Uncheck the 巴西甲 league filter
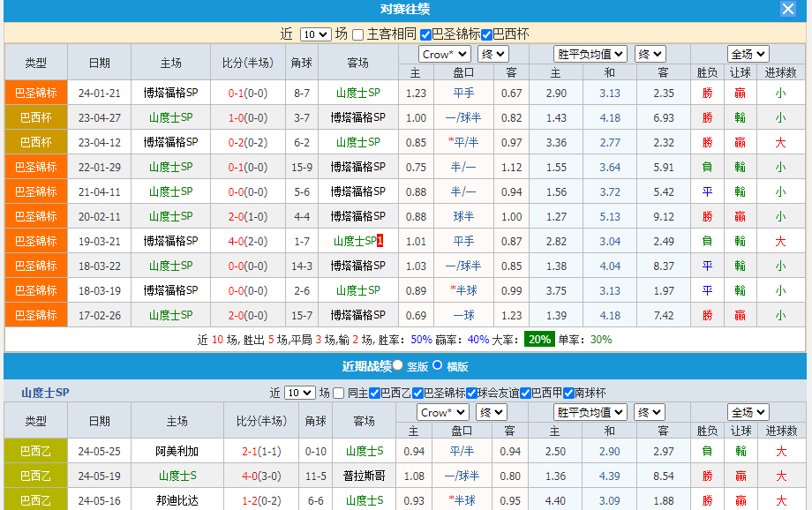Screen dimensions: 812x510 [x=525, y=393]
